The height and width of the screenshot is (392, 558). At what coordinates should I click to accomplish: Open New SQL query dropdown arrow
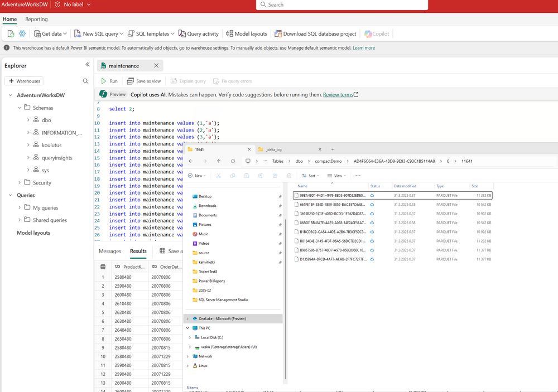(121, 34)
